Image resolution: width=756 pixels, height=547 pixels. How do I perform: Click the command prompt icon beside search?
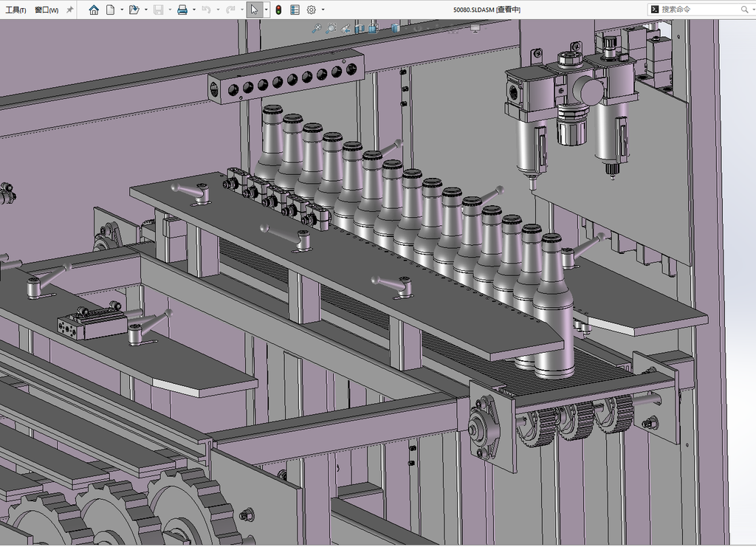[654, 9]
